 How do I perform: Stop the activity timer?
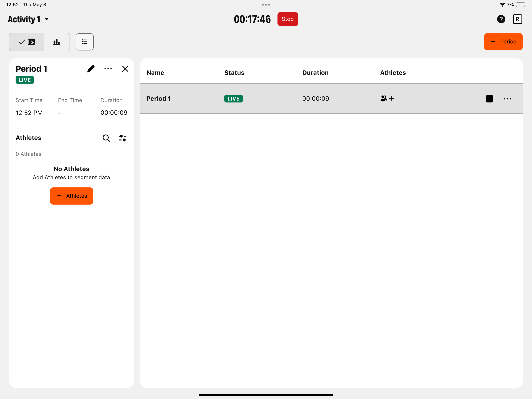pos(287,19)
